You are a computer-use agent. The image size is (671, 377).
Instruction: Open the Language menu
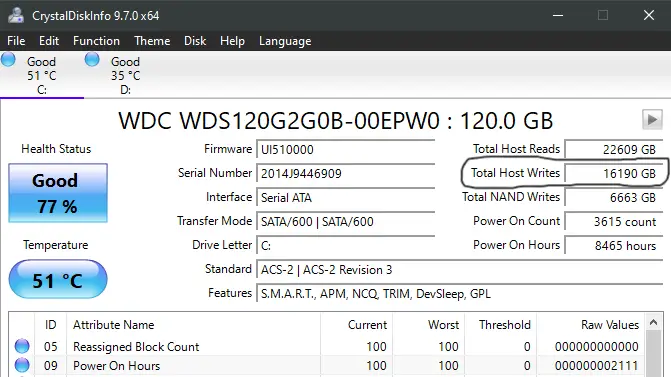[x=285, y=41]
